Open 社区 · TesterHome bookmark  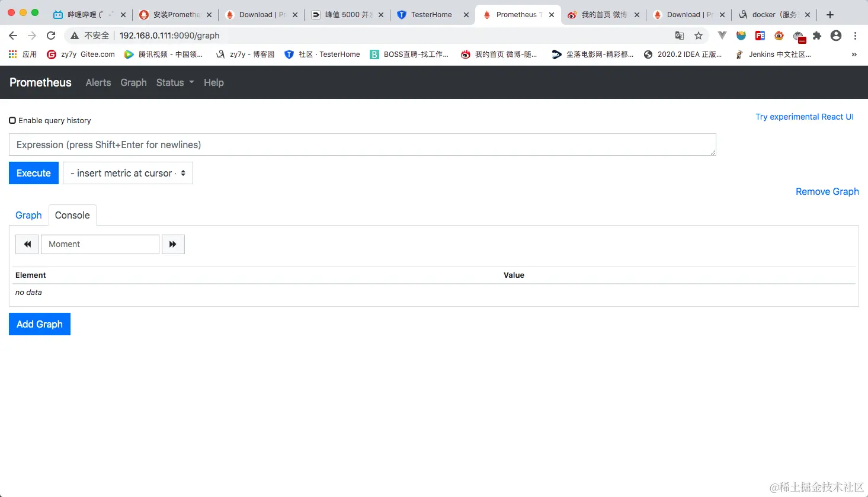point(322,54)
